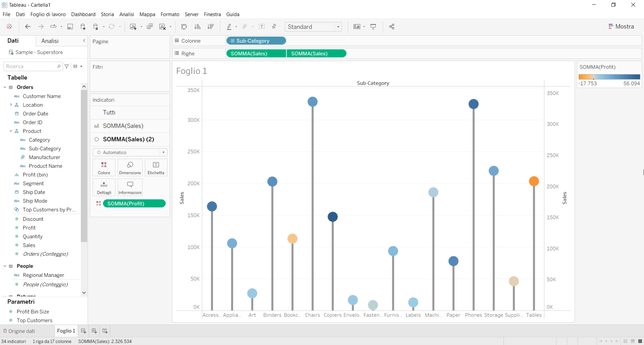This screenshot has height=345, width=644.
Task: Click the share workbook icon
Action: (x=392, y=26)
